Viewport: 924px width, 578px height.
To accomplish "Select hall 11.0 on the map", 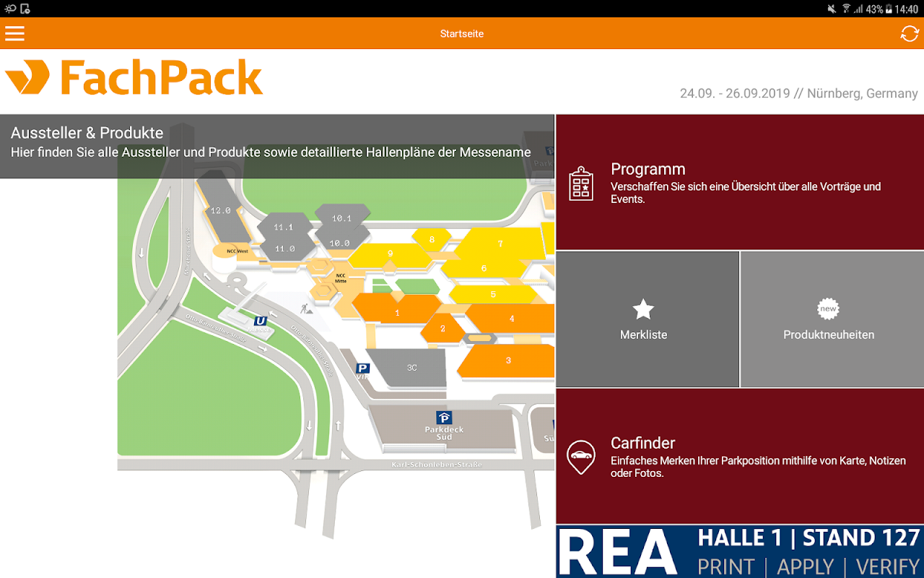I will (x=284, y=249).
